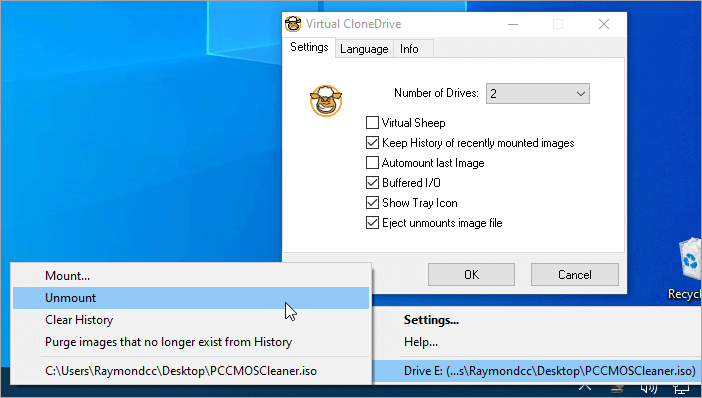Choose Mount... from the context menu
Image resolution: width=702 pixels, height=398 pixels.
(x=191, y=276)
